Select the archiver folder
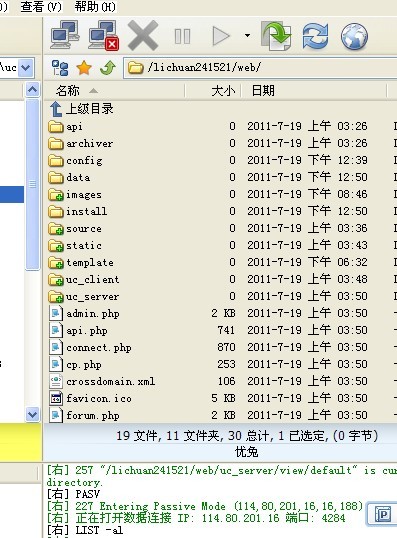The image size is (397, 538). click(x=81, y=143)
